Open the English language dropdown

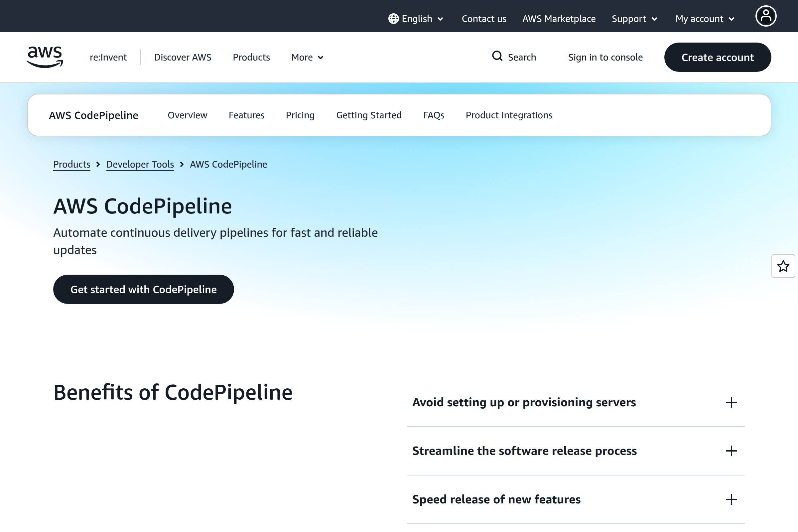coord(416,19)
